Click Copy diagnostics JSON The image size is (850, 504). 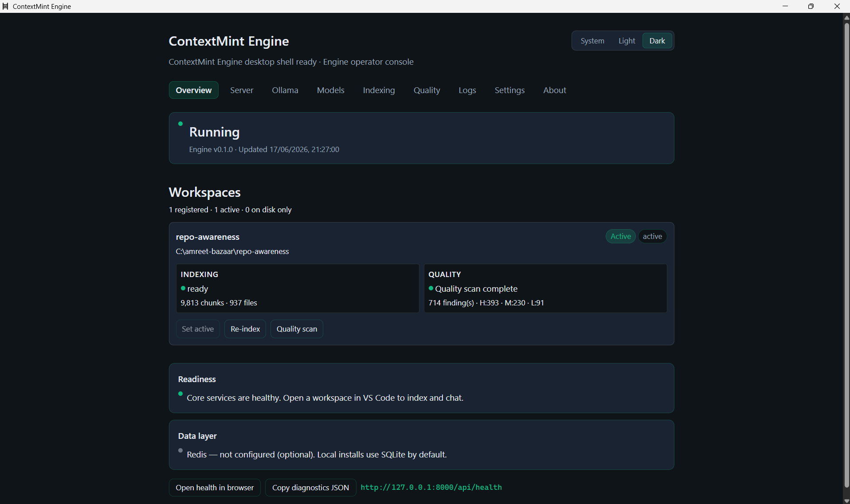click(310, 488)
